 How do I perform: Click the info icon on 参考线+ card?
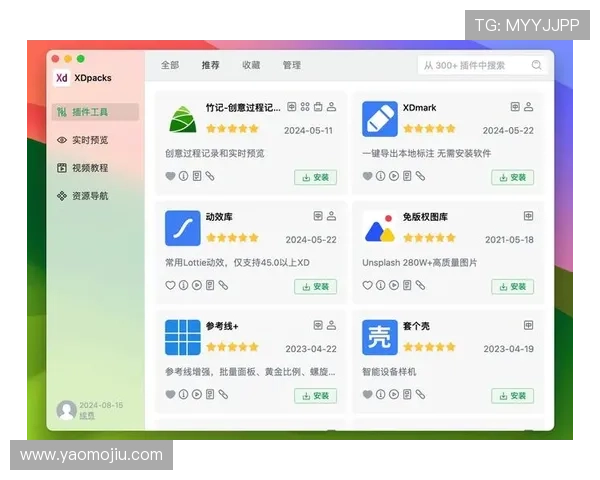pyautogui.click(x=184, y=394)
